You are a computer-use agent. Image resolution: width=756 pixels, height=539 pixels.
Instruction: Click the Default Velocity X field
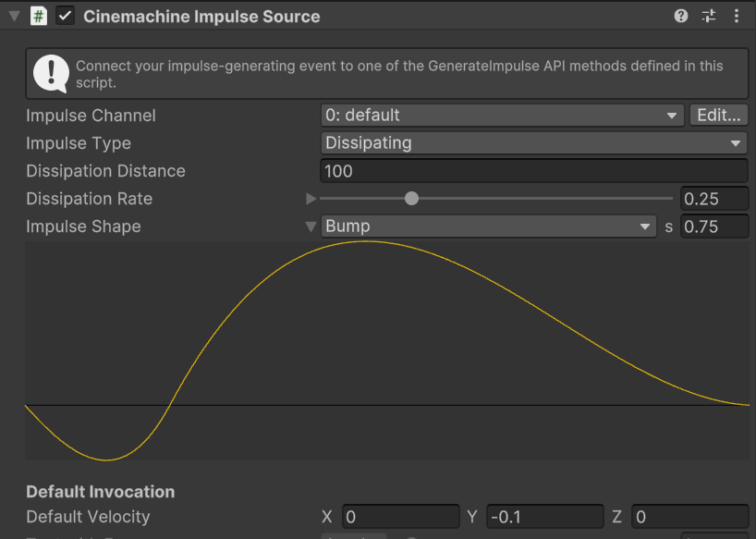(400, 517)
